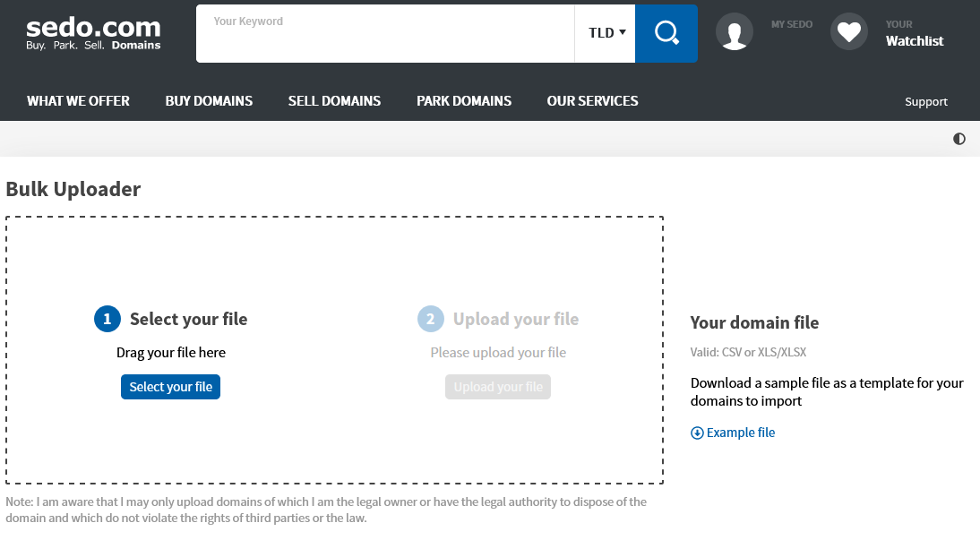This screenshot has height=540, width=980.
Task: Open the SELL DOMAINS menu
Action: [334, 101]
